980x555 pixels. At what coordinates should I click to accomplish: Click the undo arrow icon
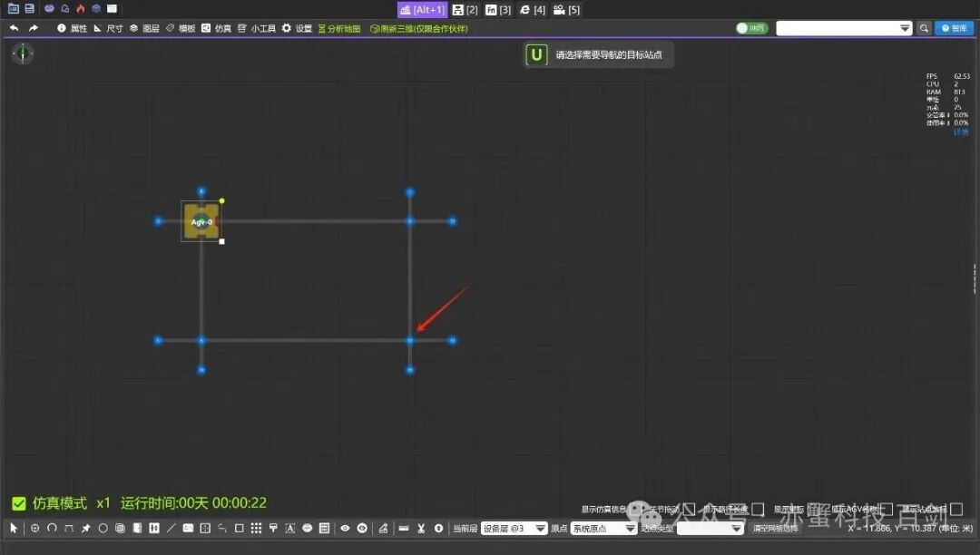pos(15,28)
